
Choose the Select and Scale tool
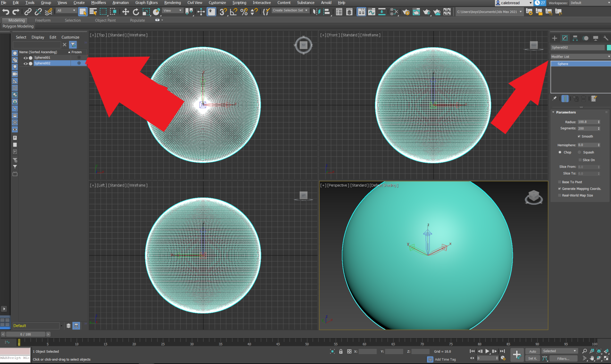click(146, 12)
